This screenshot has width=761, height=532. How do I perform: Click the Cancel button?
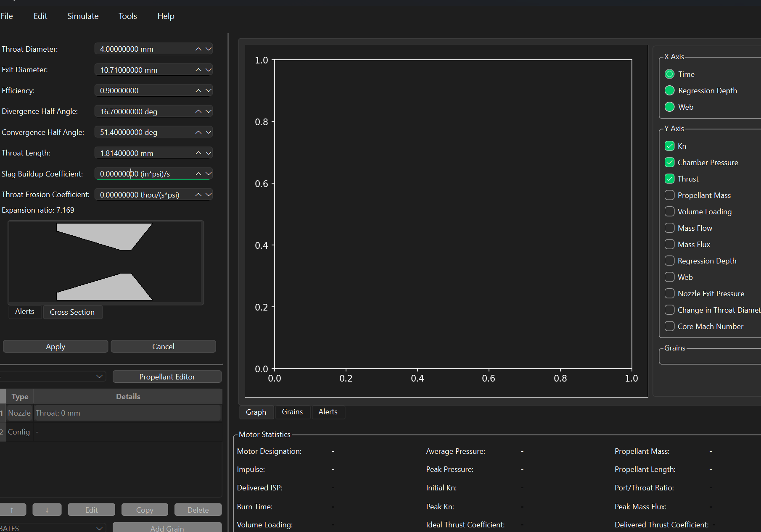163,347
